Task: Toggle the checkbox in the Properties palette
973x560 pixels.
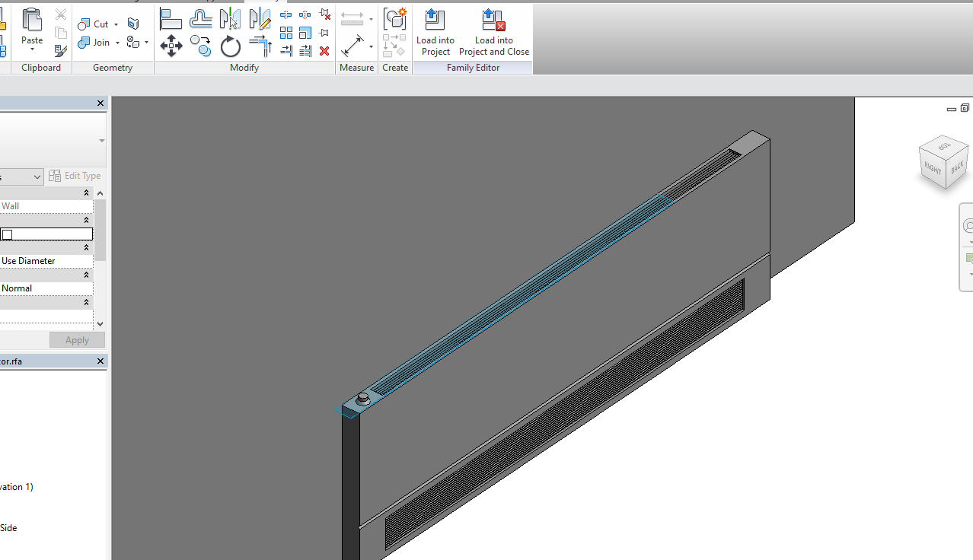Action: click(x=8, y=234)
